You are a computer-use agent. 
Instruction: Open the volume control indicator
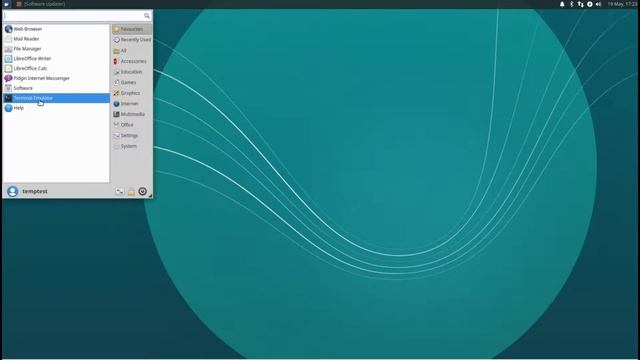coord(599,4)
